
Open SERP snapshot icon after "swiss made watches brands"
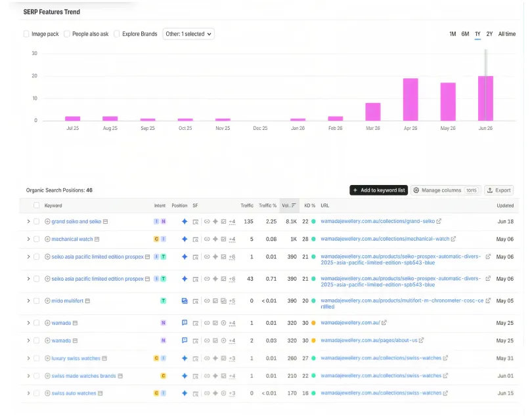pyautogui.click(x=120, y=376)
